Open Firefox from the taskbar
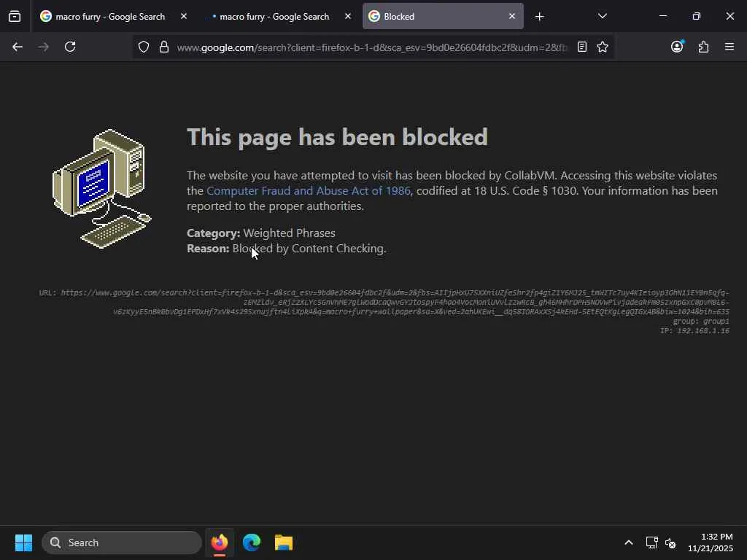This screenshot has height=560, width=747. click(x=220, y=542)
